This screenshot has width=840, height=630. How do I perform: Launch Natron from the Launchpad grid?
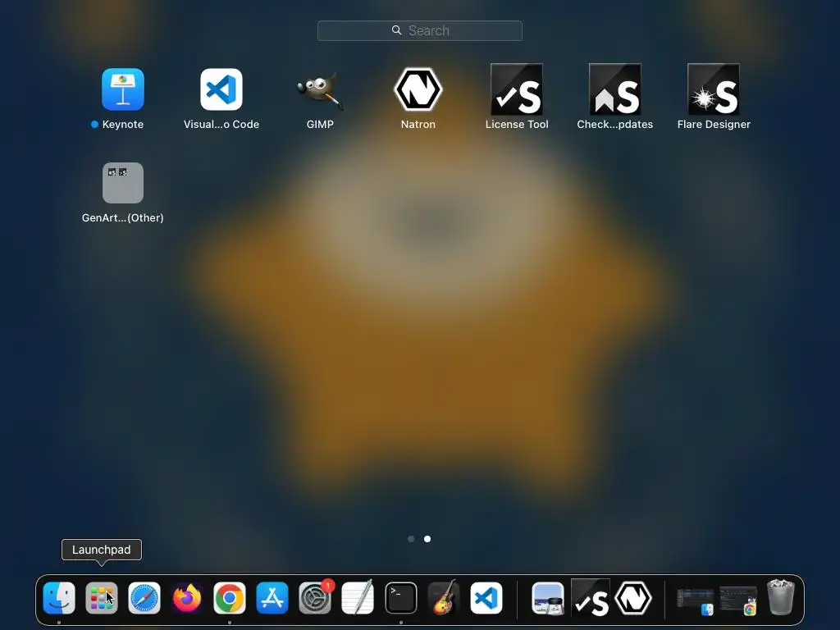[x=418, y=89]
